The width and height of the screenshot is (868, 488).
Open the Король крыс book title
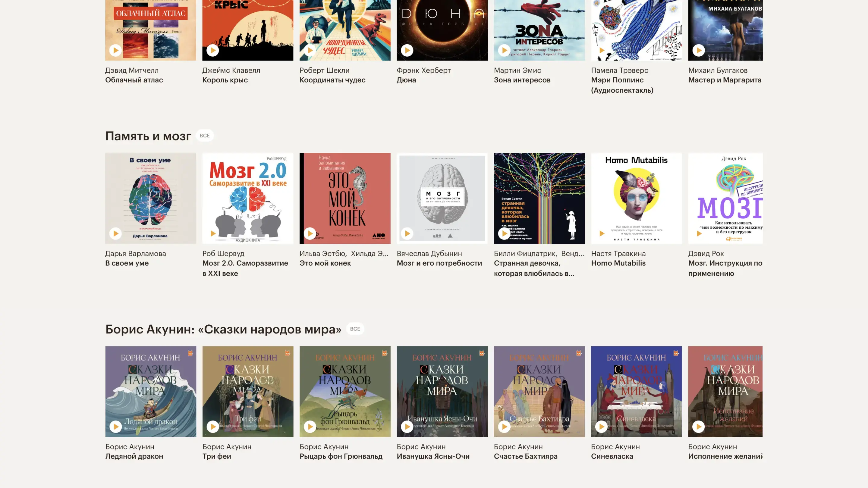225,80
